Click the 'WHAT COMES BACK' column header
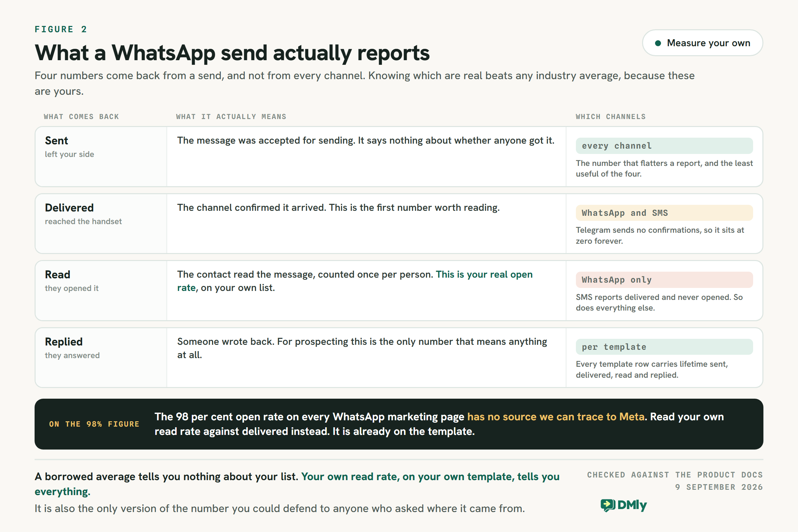 (x=81, y=117)
